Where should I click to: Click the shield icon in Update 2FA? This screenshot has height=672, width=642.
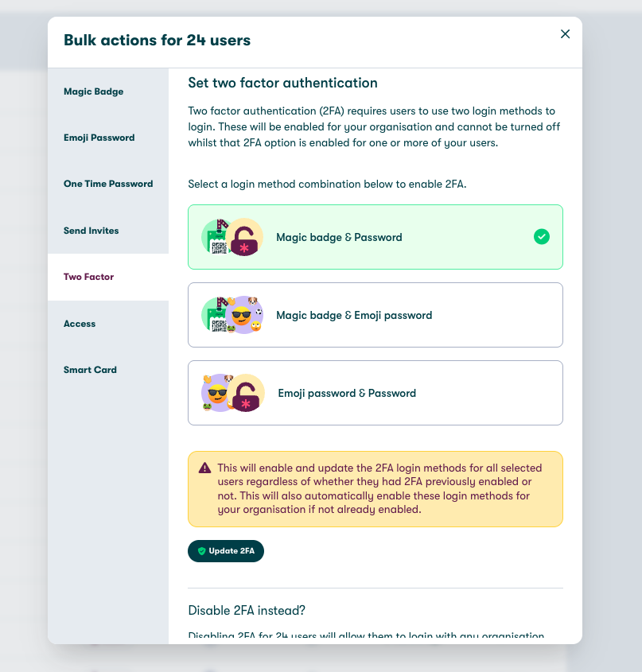[201, 551]
